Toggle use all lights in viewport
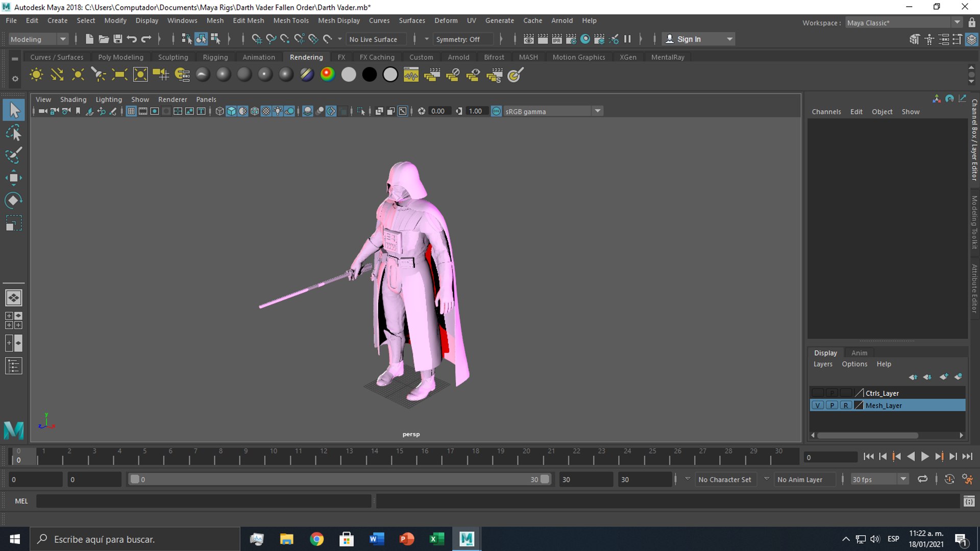 [278, 111]
